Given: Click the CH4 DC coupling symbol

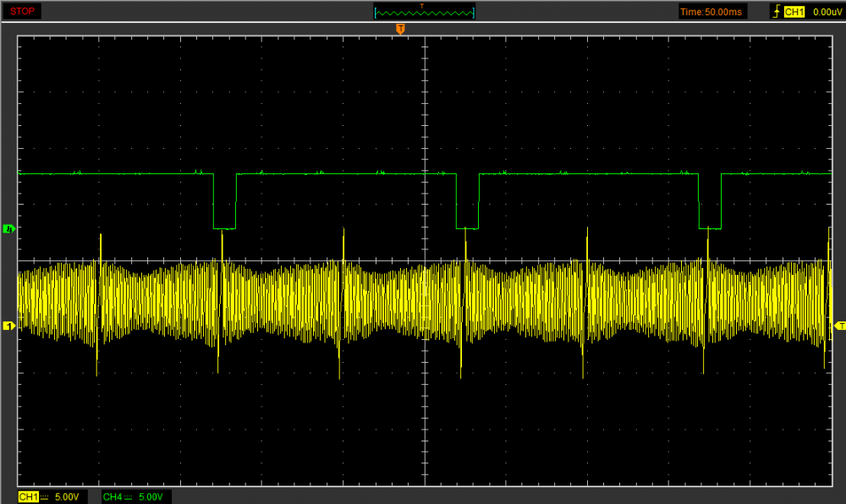Looking at the screenshot, I should (x=129, y=496).
